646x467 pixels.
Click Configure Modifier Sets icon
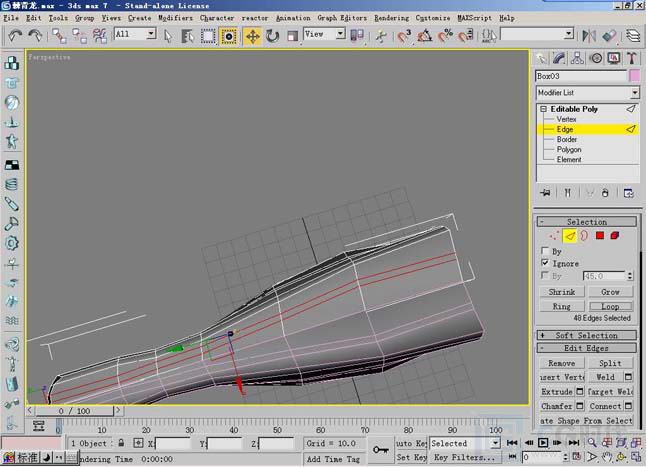pyautogui.click(x=628, y=193)
